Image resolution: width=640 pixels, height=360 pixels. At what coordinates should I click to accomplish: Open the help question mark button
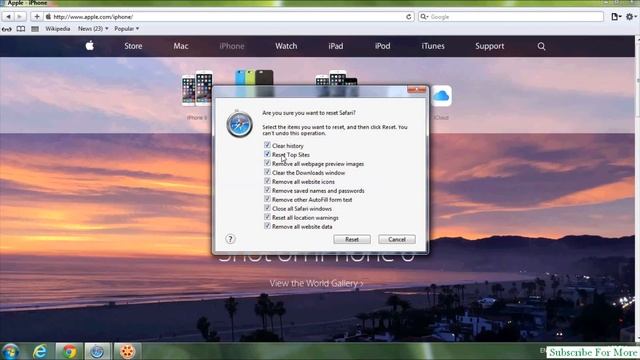230,239
